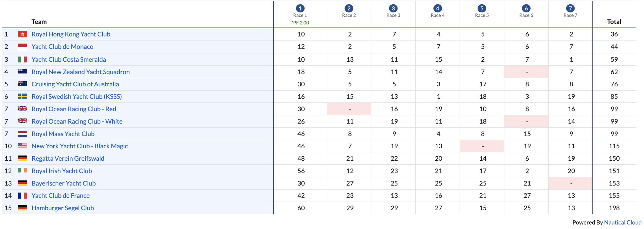Click the Race 2 column header label
This screenshot has height=229, width=644.
point(349,15)
